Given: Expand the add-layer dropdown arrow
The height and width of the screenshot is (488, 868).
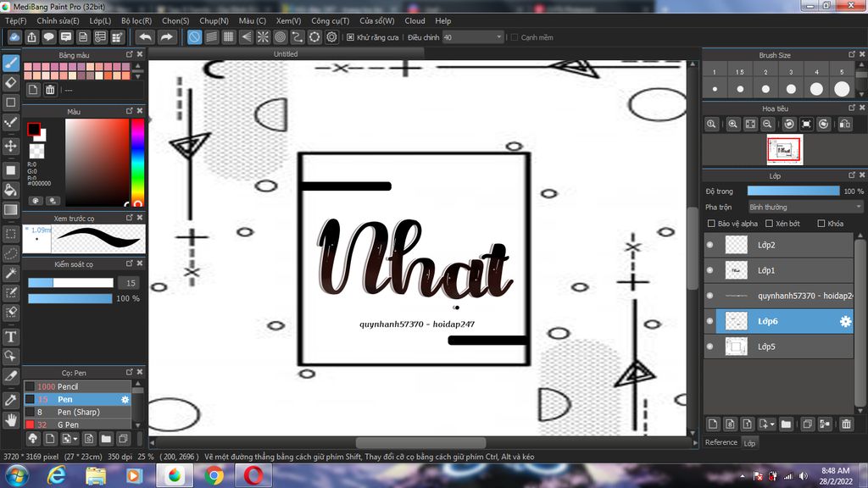Looking at the screenshot, I should pos(772,424).
